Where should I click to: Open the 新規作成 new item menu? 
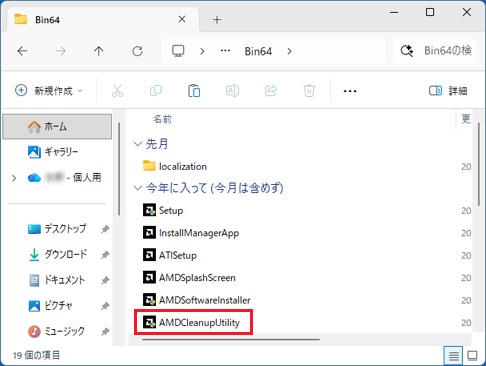pyautogui.click(x=49, y=91)
